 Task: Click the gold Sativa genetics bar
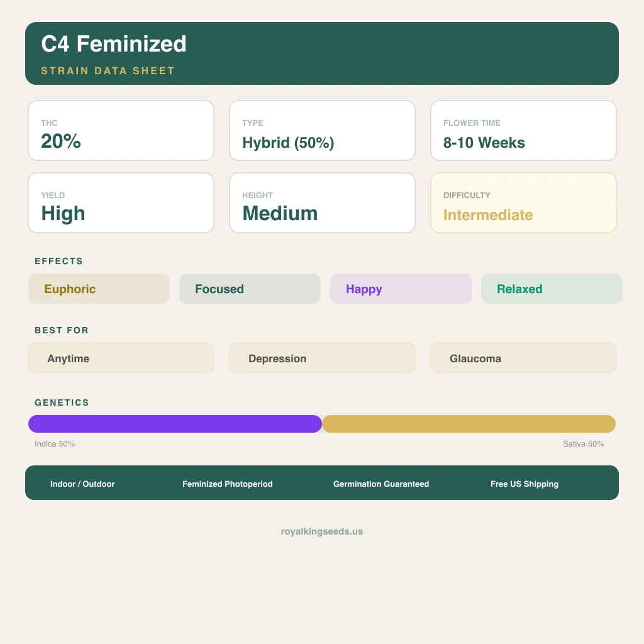pos(469,424)
